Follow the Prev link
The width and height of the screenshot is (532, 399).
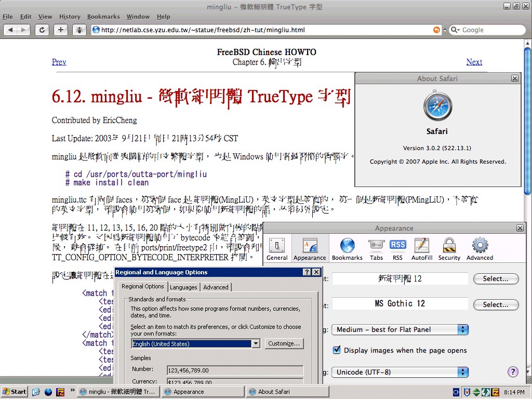tap(59, 62)
